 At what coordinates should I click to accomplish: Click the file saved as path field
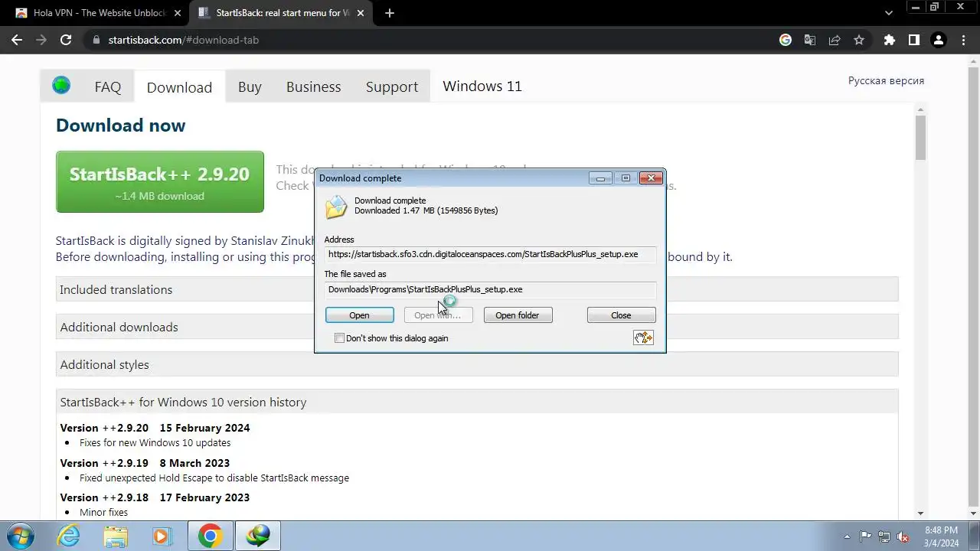pos(490,289)
